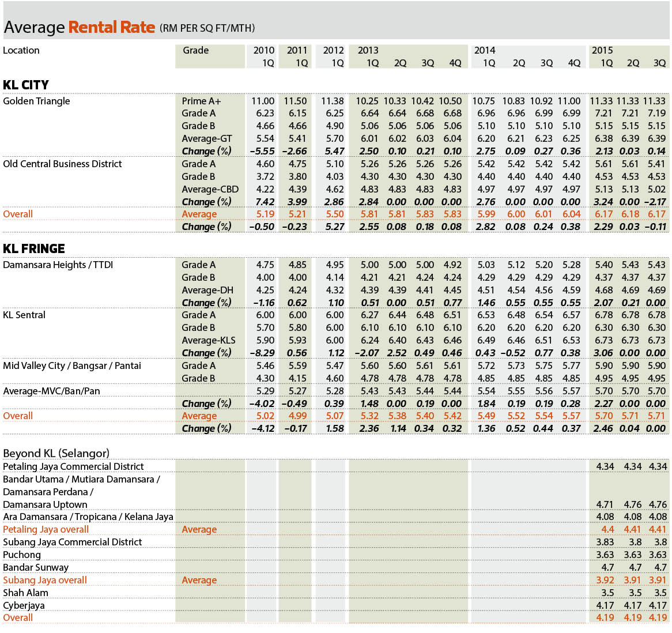Image resolution: width=672 pixels, height=633 pixels.
Task: Select Old Central Business District label
Action: tap(62, 164)
